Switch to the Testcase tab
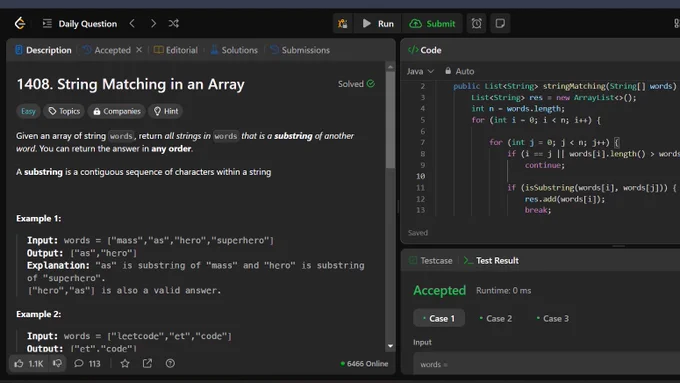 tap(431, 261)
